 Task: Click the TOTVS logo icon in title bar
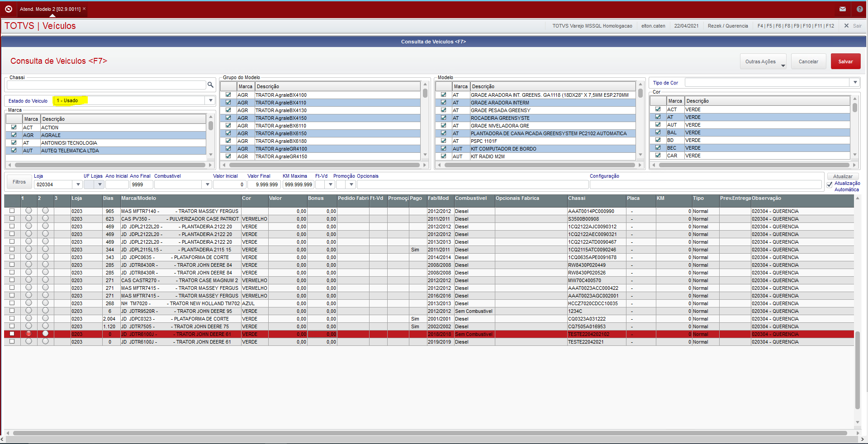[8, 9]
